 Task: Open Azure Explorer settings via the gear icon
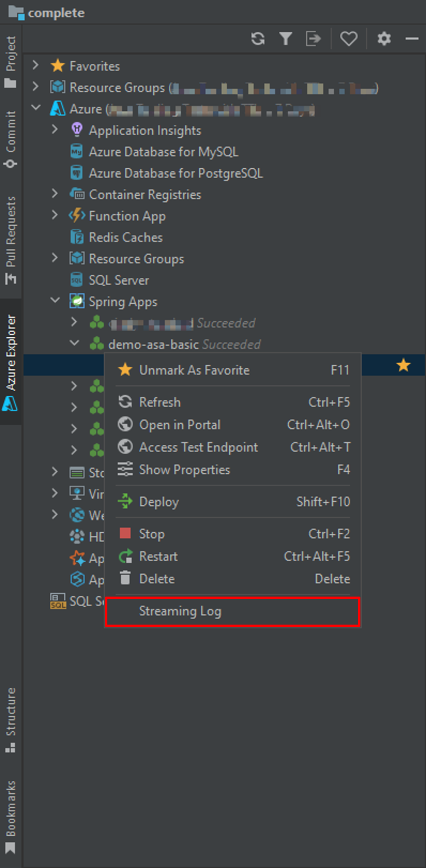pos(383,39)
